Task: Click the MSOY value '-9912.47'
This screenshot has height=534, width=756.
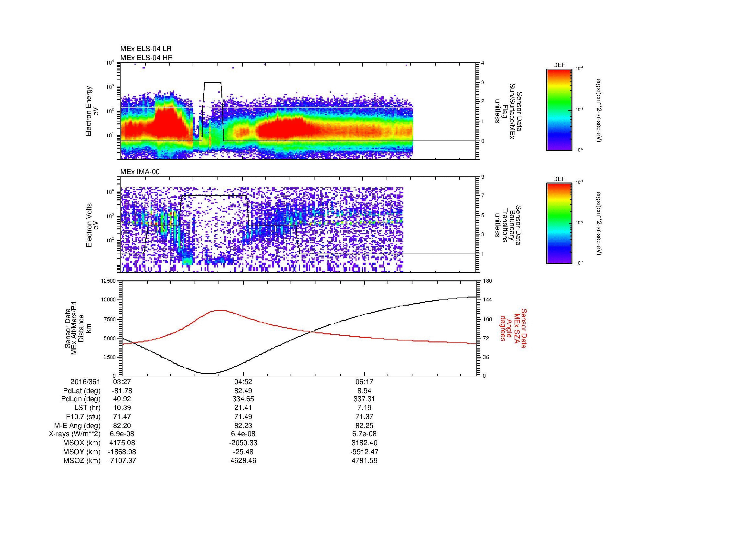Action: [x=365, y=452]
